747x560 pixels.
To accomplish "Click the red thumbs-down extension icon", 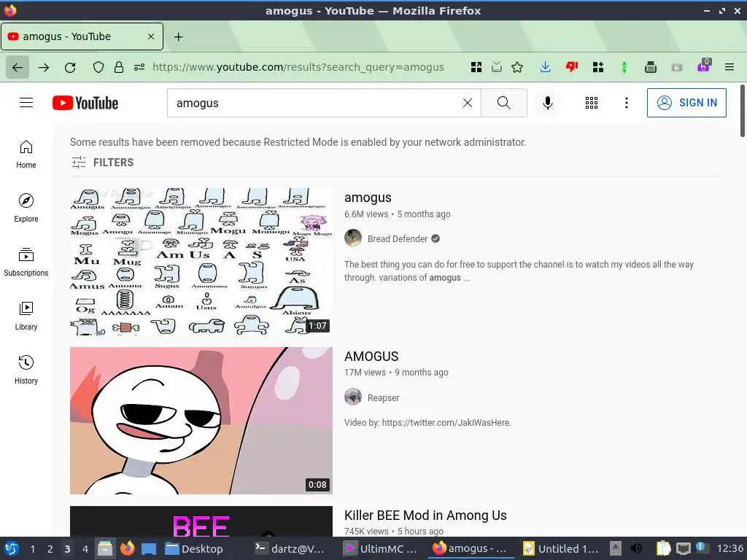I will click(x=572, y=67).
